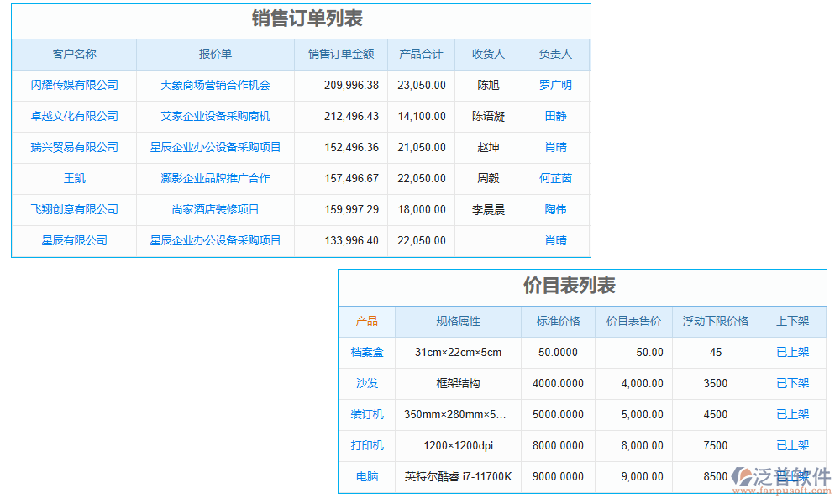This screenshot has width=840, height=504.
Task: Toggle 装订机 status 已上架
Action: (792, 414)
